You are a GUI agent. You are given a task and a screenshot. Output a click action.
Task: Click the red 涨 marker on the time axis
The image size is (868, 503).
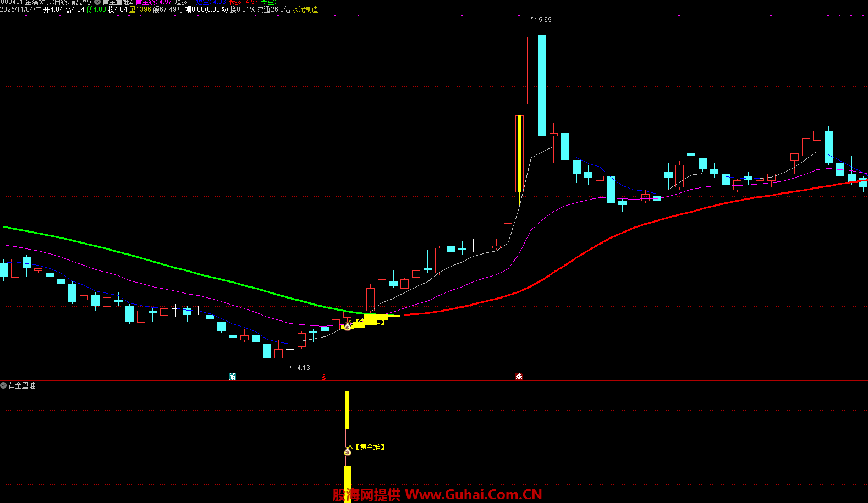click(519, 377)
